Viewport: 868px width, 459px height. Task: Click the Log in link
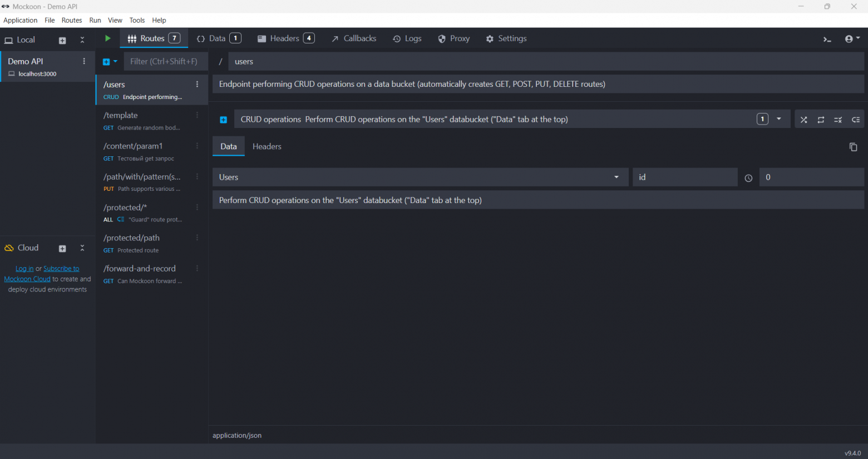point(24,269)
